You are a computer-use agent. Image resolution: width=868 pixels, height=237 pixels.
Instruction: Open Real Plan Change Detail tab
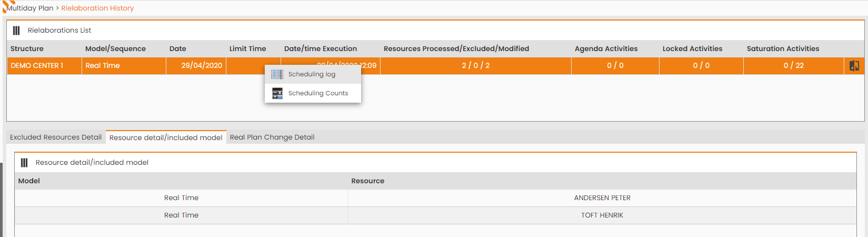[x=272, y=137]
